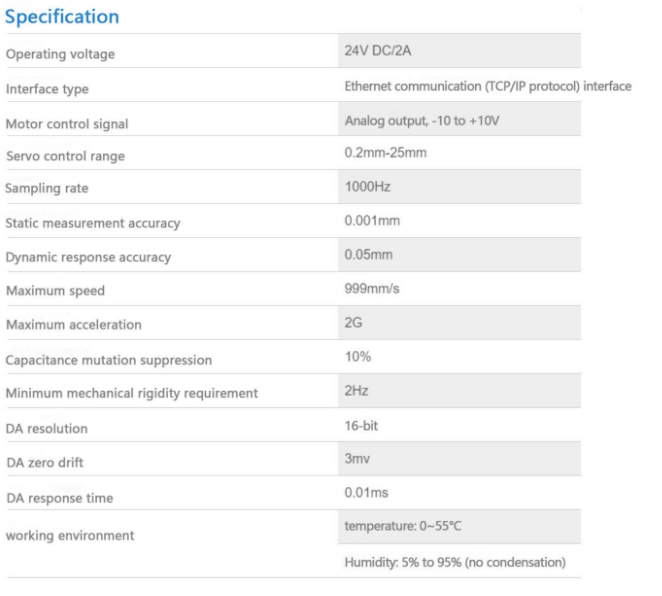Click the Capacitance mutation suppression label
Viewport: 662px width, 596px height.
109,360
